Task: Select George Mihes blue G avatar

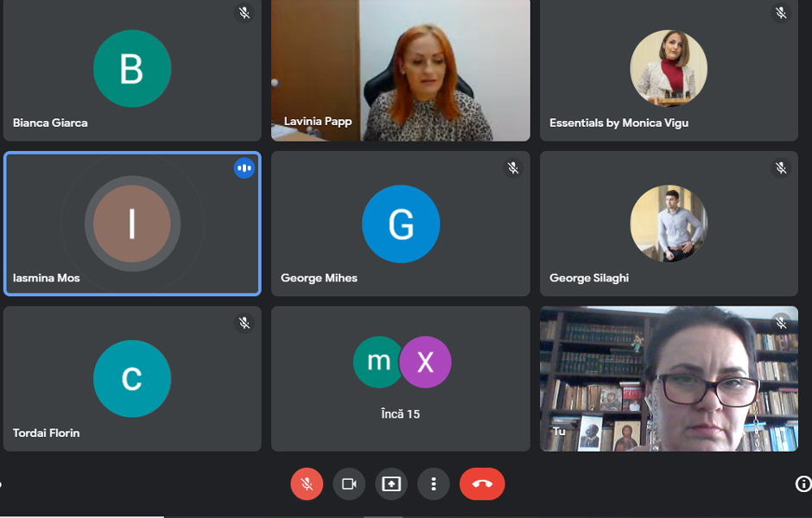Action: (401, 224)
